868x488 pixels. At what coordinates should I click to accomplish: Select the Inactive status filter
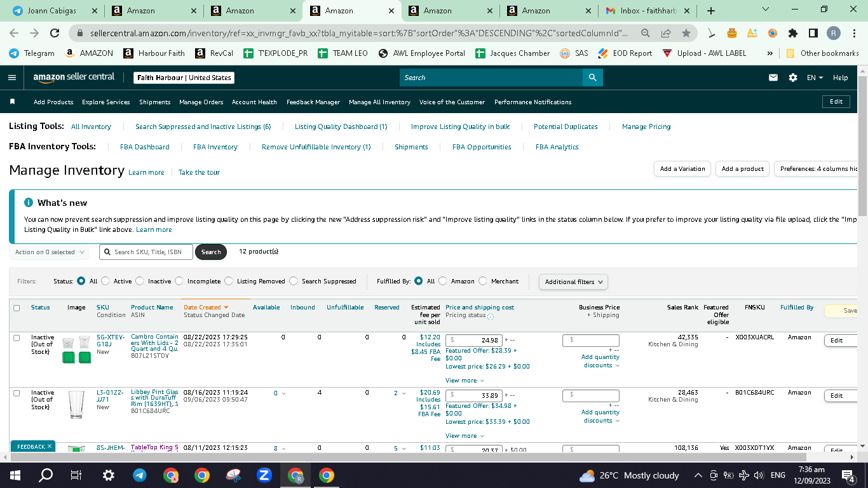pyautogui.click(x=140, y=281)
